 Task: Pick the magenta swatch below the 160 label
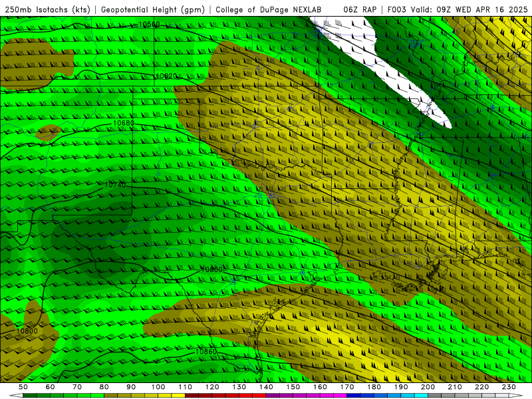pos(327,396)
